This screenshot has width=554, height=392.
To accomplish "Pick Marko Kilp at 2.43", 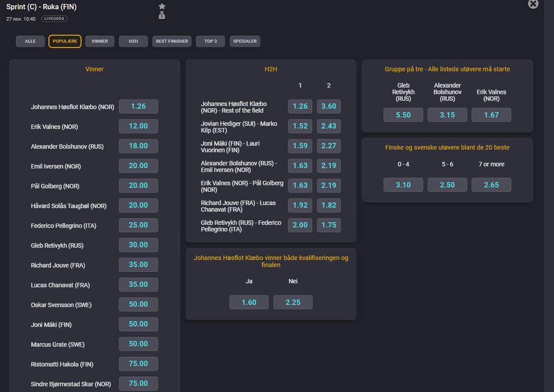I will point(329,126).
